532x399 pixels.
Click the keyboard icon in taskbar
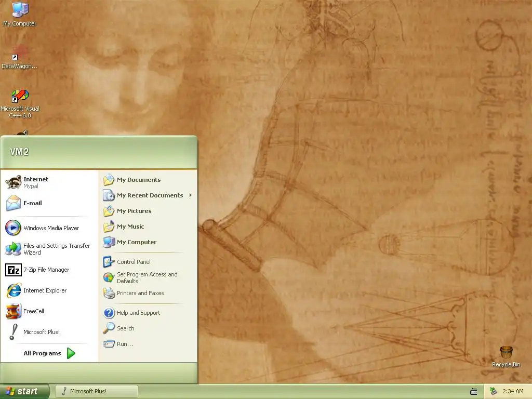[x=474, y=392]
